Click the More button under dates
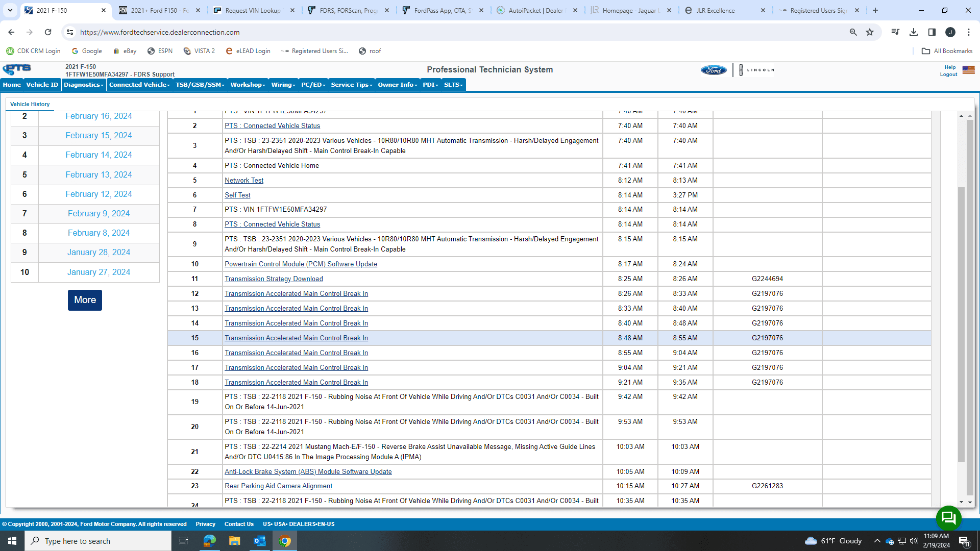Screen dimensions: 980x551 pyautogui.click(x=85, y=300)
